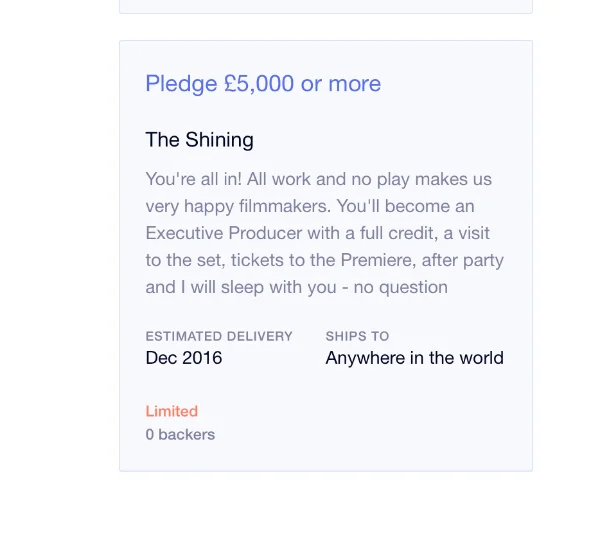
Task: Click the orange 'Limited' label
Action: click(171, 411)
